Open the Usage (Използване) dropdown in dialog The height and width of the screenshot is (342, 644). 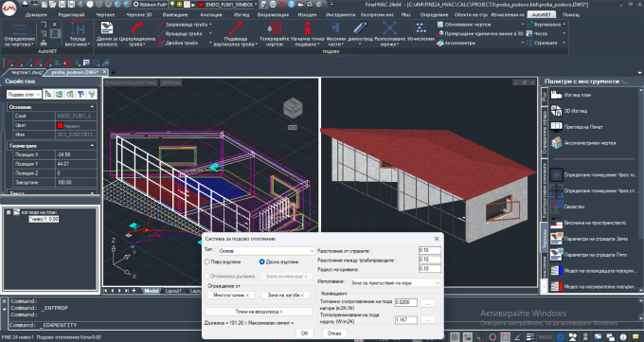point(395,283)
